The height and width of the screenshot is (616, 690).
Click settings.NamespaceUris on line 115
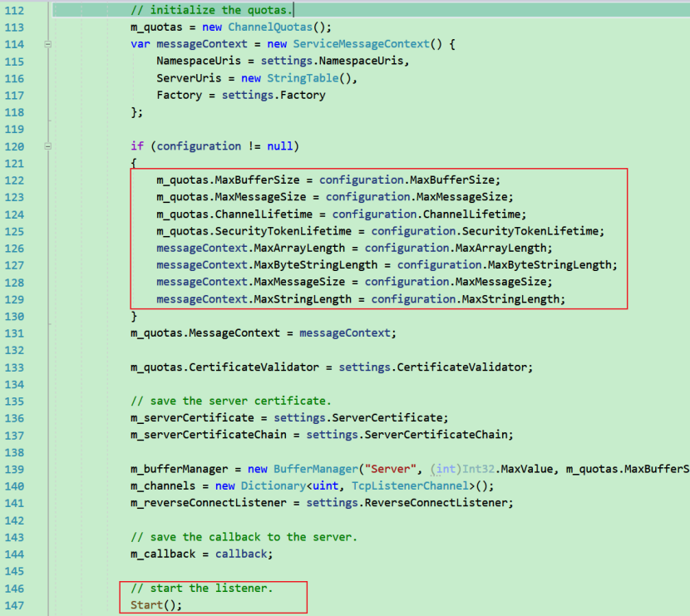(x=332, y=61)
